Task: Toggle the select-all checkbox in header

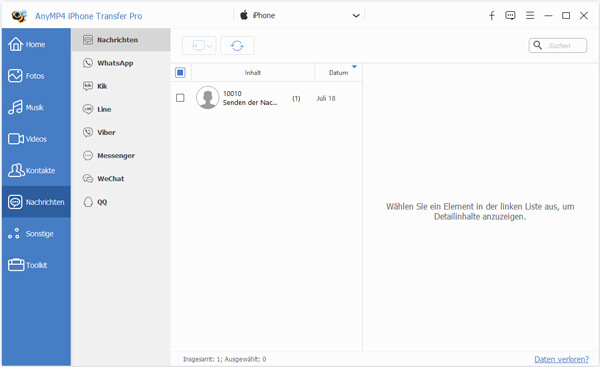Action: coord(180,72)
